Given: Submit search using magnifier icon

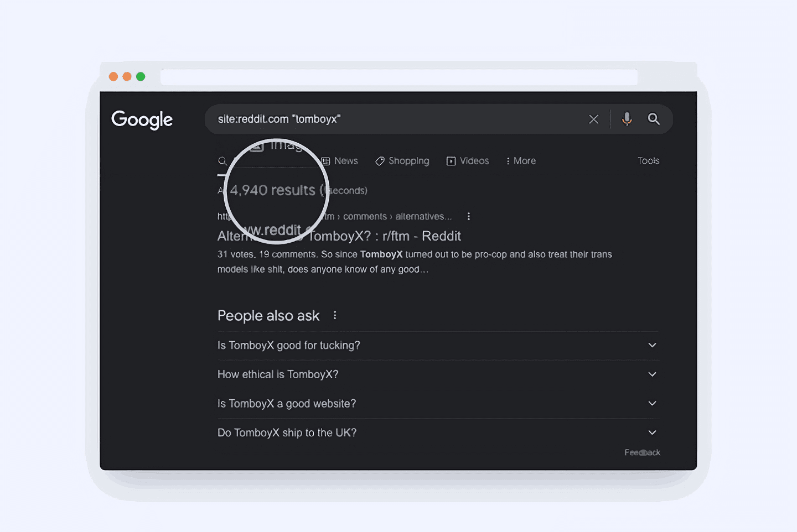Looking at the screenshot, I should point(654,119).
